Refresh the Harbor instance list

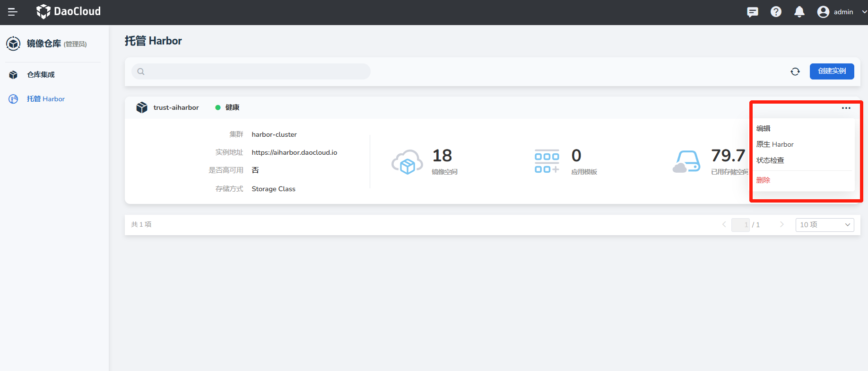[x=795, y=71]
